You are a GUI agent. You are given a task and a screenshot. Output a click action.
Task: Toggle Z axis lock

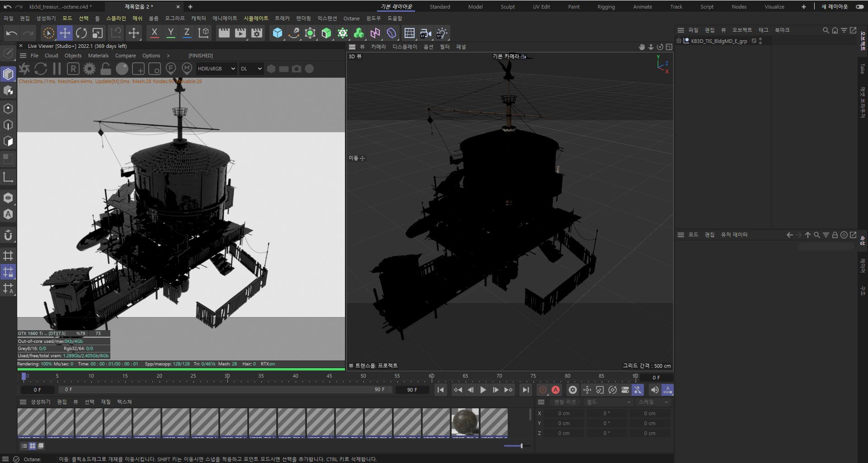tap(187, 33)
